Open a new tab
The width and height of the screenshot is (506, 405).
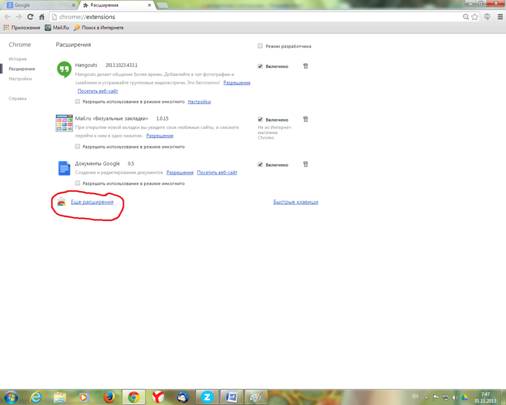(162, 5)
